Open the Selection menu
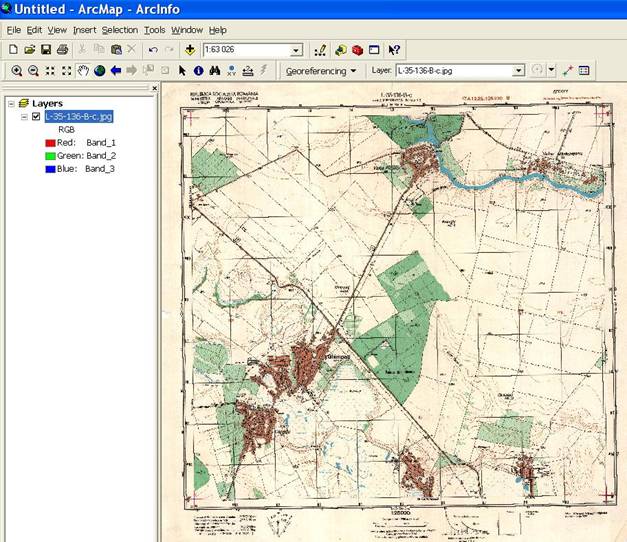Screen dimensions: 627x542 (x=119, y=30)
